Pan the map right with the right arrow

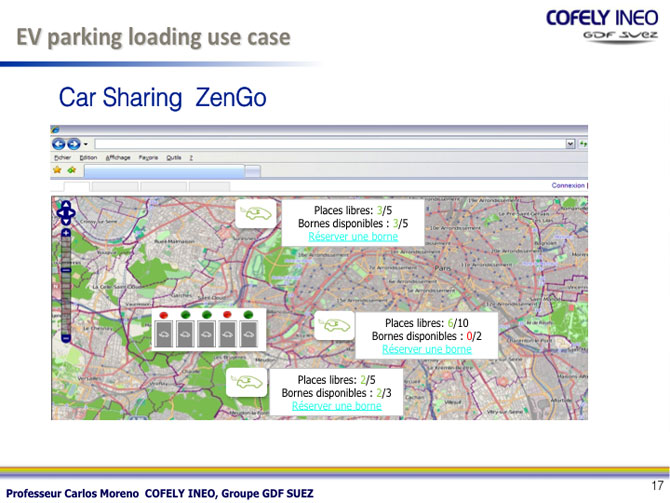pyautogui.click(x=71, y=212)
